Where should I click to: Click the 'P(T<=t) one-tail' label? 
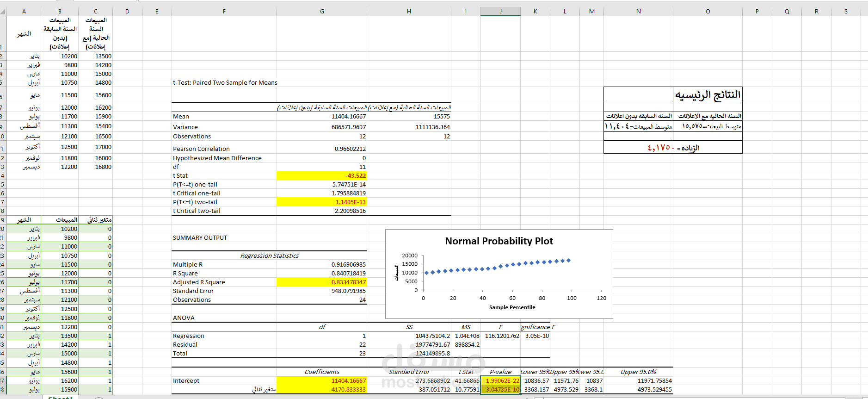224,185
